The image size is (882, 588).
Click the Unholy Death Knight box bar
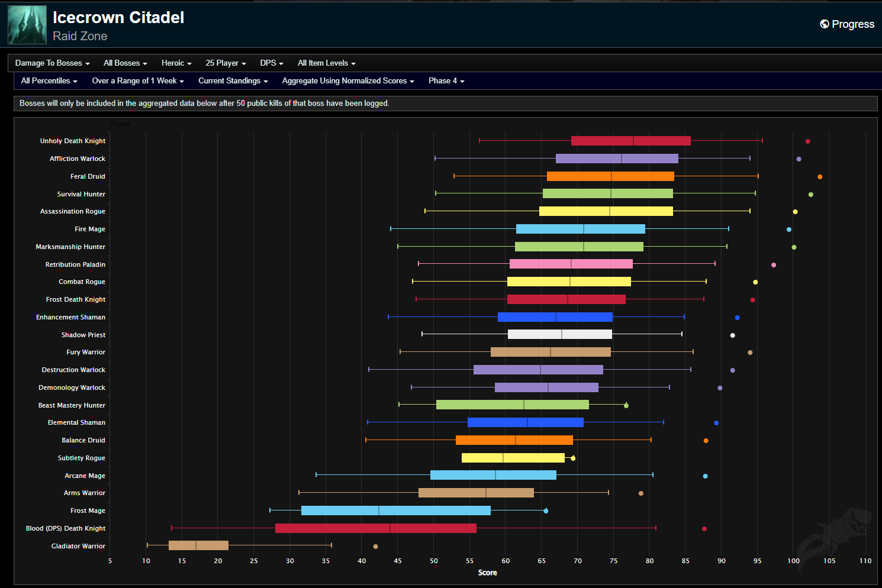coord(631,141)
